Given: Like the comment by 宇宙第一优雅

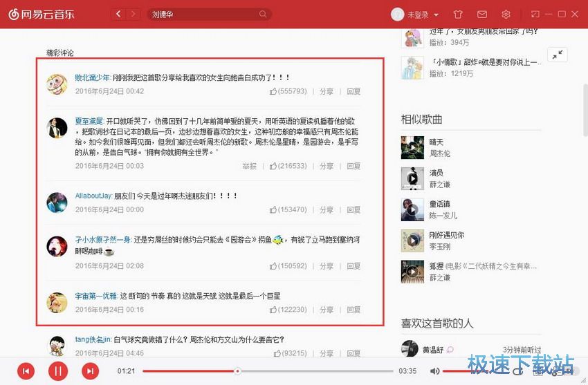Looking at the screenshot, I should coord(288,310).
